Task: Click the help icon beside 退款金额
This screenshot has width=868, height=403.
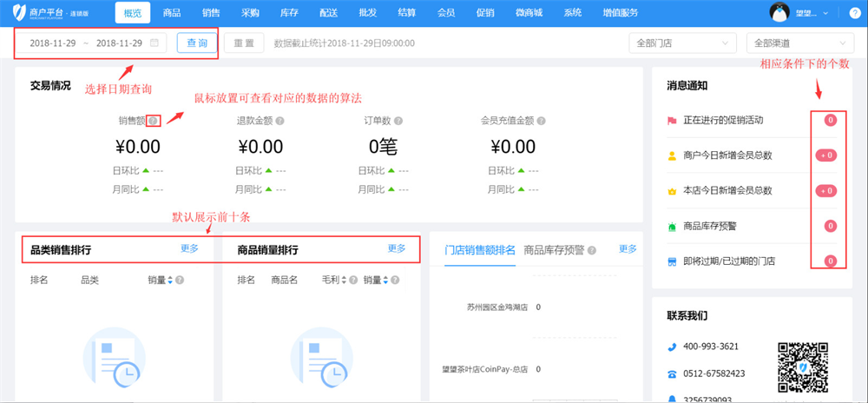Action: coord(279,122)
